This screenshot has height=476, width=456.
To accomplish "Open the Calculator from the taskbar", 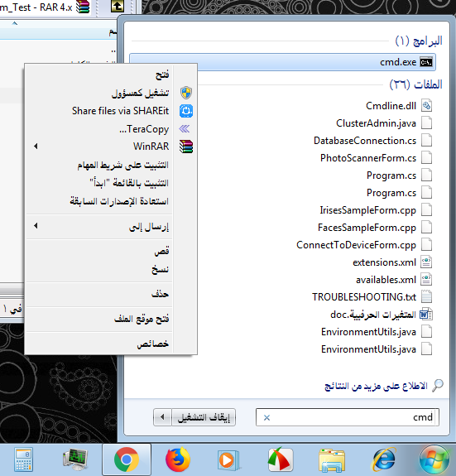I will point(23,460).
